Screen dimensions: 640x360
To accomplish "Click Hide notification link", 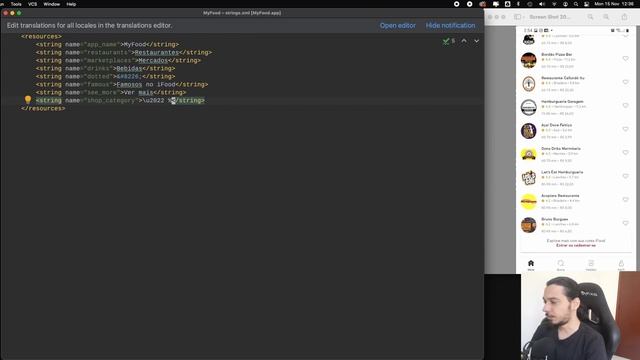I will click(450, 25).
